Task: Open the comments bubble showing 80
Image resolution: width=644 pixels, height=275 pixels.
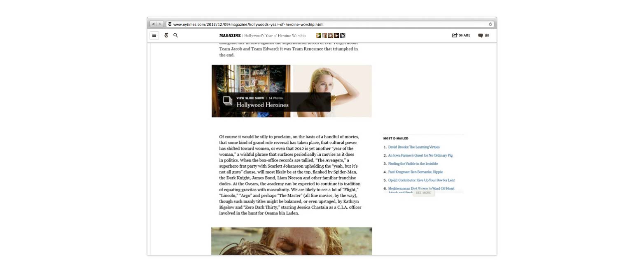Action: (481, 36)
